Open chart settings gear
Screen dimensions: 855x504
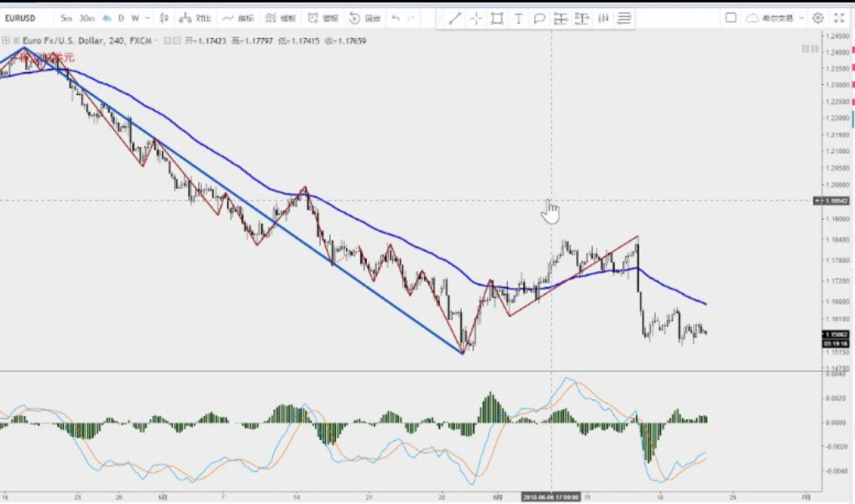(x=818, y=18)
